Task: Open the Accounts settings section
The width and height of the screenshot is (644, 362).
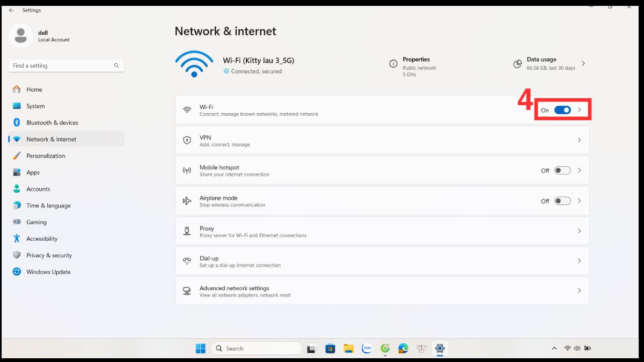Action: point(38,189)
